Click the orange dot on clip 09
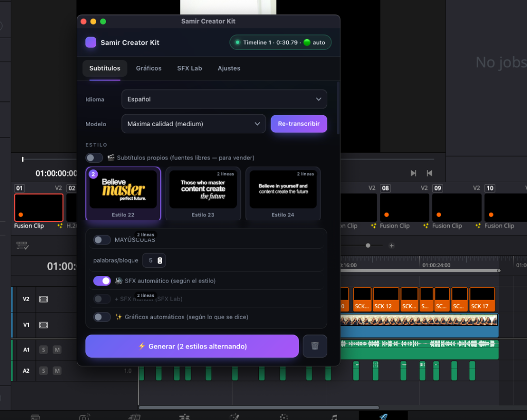527x420 pixels. (438, 215)
